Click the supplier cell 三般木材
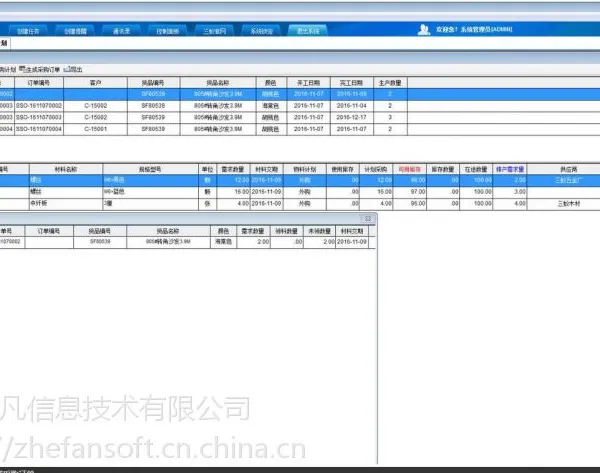 pos(569,204)
